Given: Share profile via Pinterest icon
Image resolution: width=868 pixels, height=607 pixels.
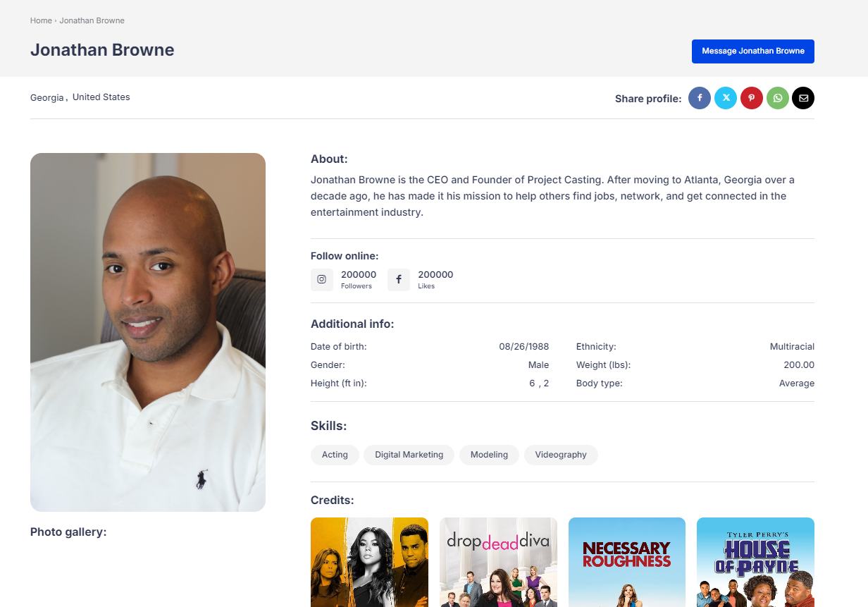Looking at the screenshot, I should coord(751,98).
